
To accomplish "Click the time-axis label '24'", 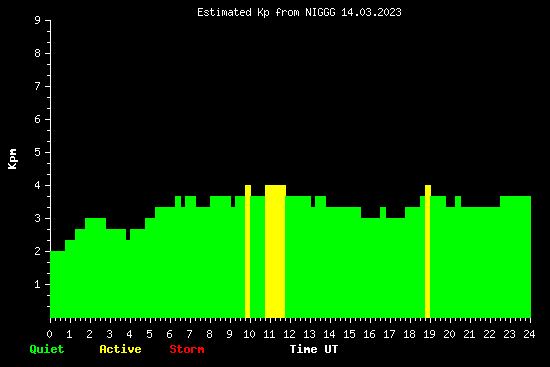I will coord(529,334).
